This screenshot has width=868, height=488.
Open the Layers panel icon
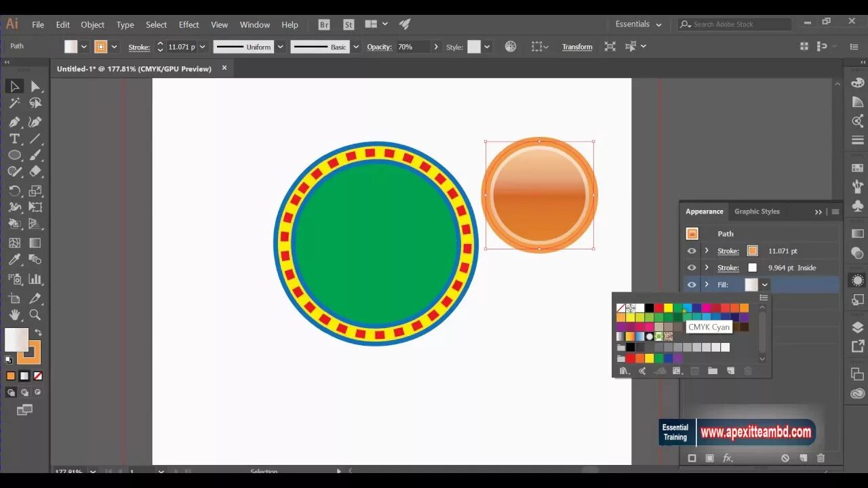click(856, 327)
